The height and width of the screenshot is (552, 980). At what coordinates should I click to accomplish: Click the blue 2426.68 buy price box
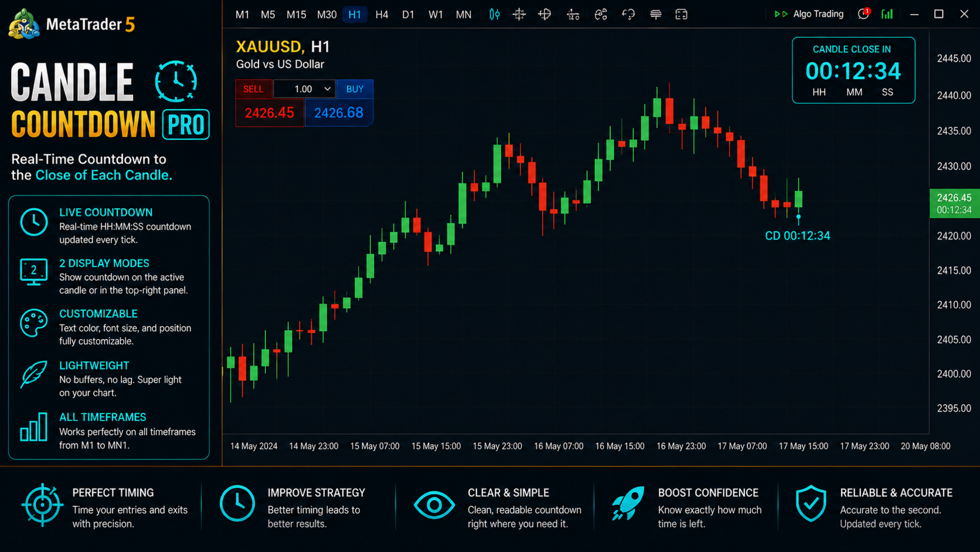tap(339, 113)
